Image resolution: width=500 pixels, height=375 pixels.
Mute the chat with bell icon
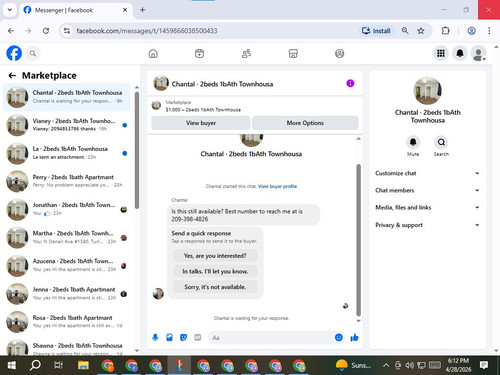(x=413, y=142)
